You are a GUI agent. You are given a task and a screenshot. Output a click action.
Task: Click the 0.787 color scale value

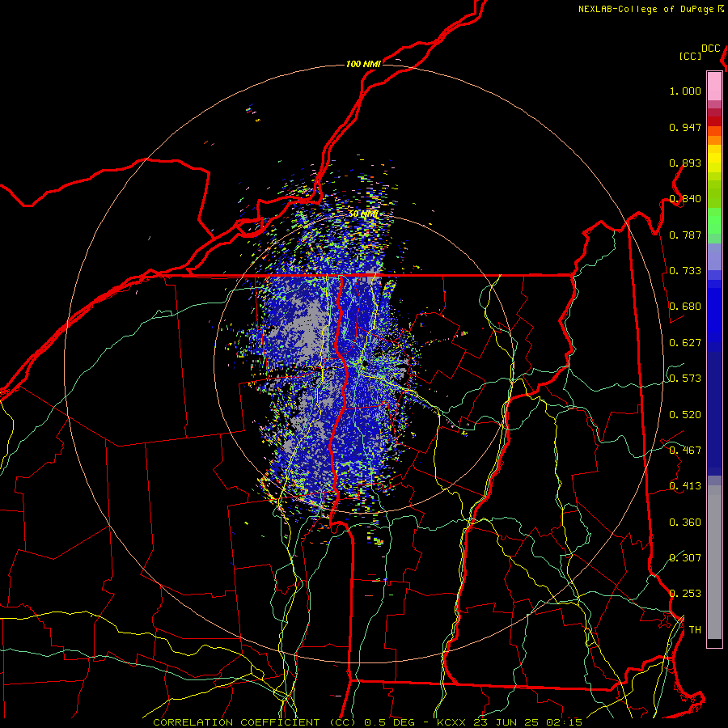click(x=685, y=235)
